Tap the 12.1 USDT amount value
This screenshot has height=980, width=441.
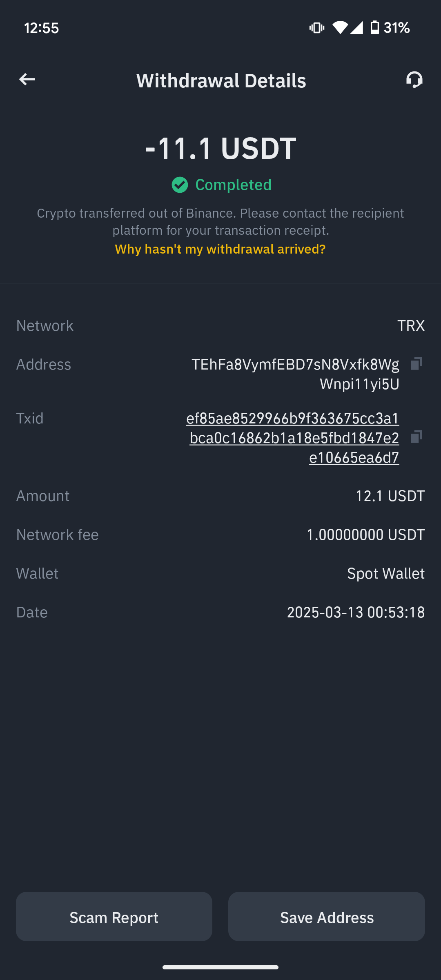point(390,496)
